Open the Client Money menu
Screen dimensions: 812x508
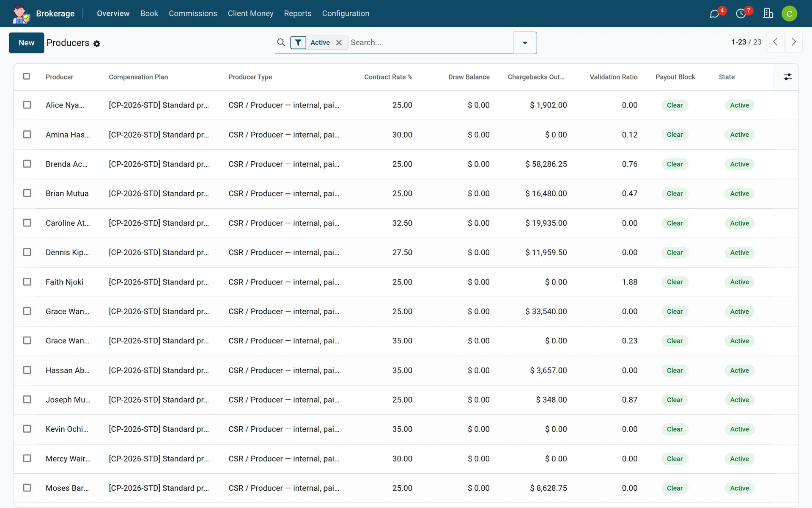[250, 14]
